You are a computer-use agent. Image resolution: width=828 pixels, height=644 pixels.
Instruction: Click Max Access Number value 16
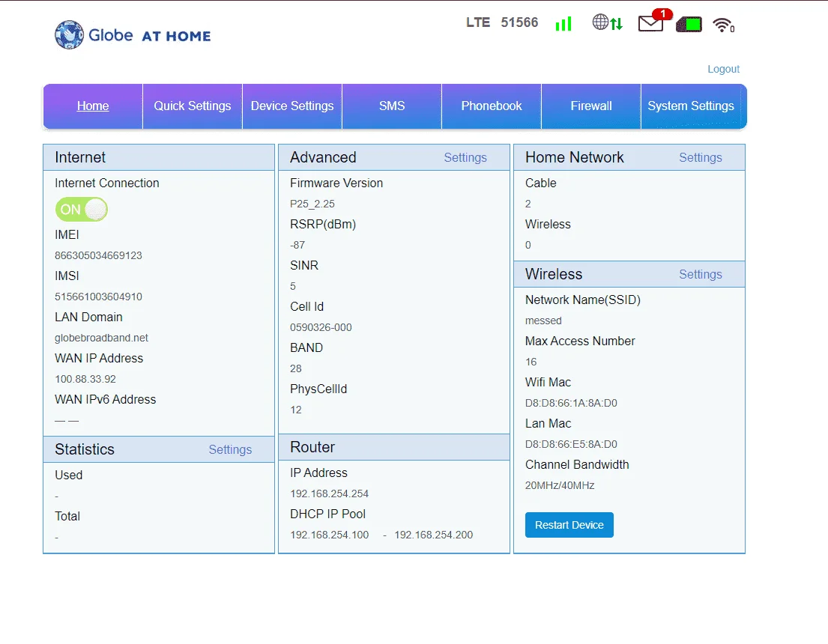(x=531, y=362)
